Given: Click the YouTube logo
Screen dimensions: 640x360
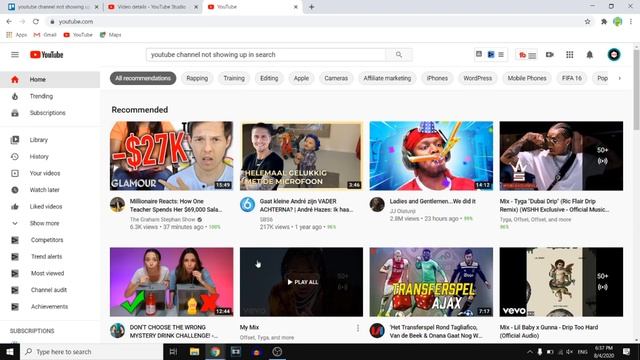Looking at the screenshot, I should coord(47,54).
